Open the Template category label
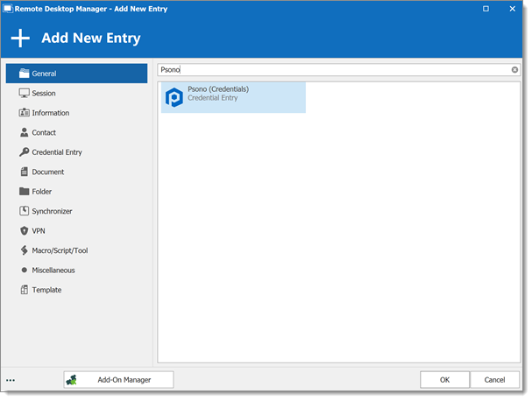This screenshot has width=532, height=401. click(x=46, y=290)
